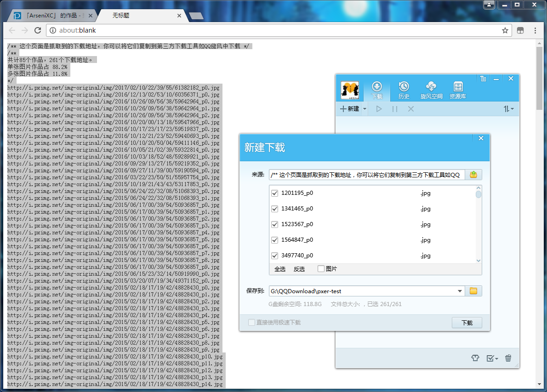Image resolution: width=547 pixels, height=392 pixels.
Task: Uncheck the 1201195_p0 file checkbox
Action: pyautogui.click(x=274, y=193)
